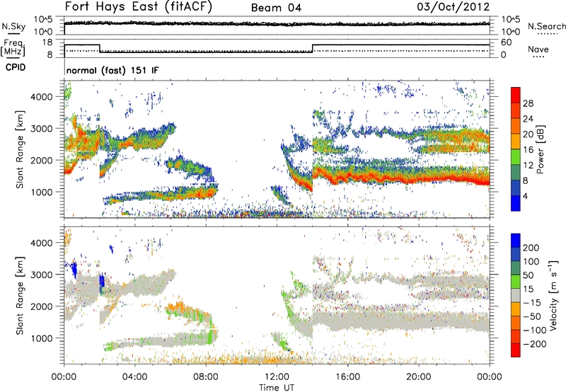Click the '-15' tick on the velocity scale
Viewport: 566px width, 392px height.
pyautogui.click(x=532, y=303)
